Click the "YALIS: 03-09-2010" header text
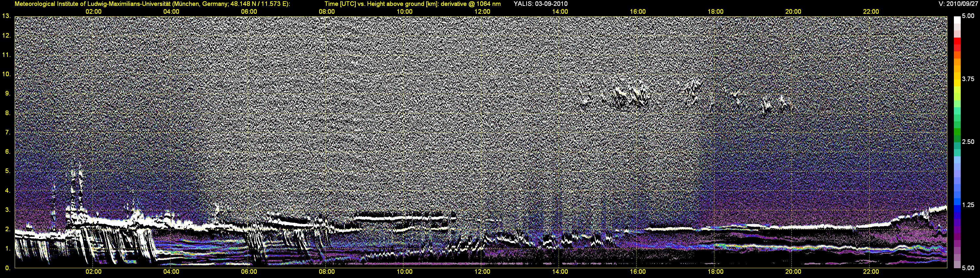The image size is (980, 278). tap(541, 4)
